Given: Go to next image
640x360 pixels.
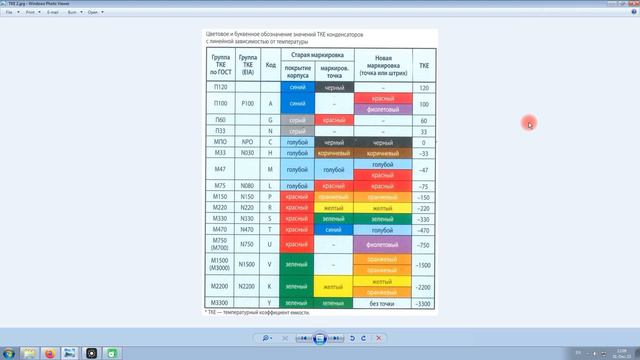Looking at the screenshot, I should 336,338.
